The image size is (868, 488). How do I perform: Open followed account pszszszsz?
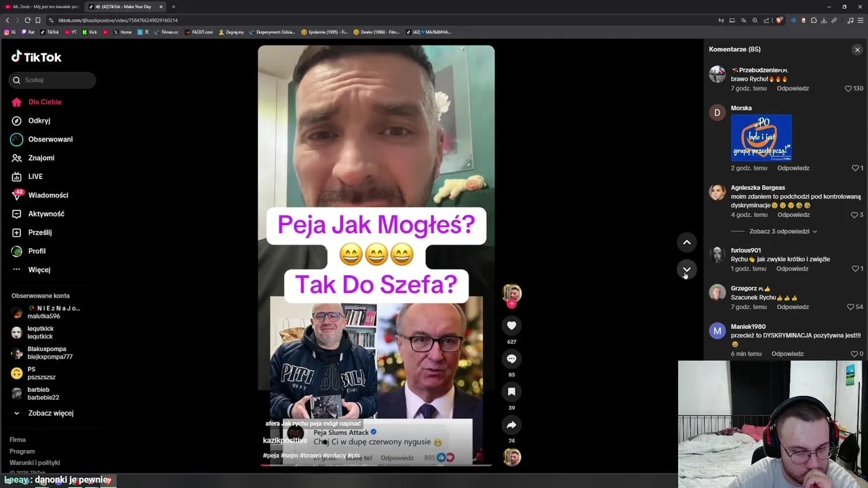[33, 373]
